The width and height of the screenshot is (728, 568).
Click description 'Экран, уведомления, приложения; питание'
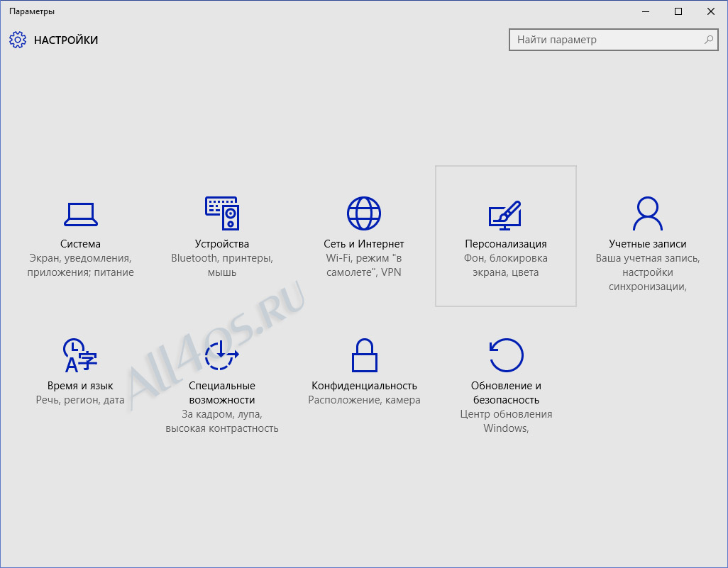tap(80, 265)
